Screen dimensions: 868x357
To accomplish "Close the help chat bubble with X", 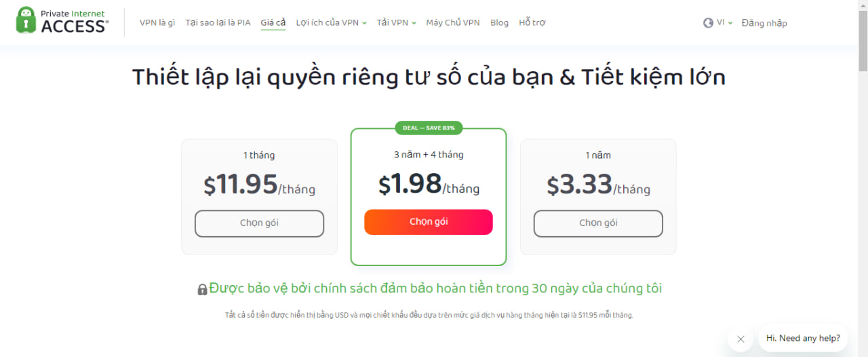I will pyautogui.click(x=741, y=339).
